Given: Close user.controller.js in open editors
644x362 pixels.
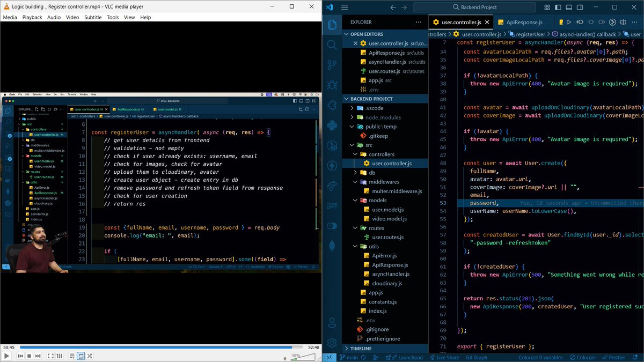Looking at the screenshot, I should coord(355,43).
